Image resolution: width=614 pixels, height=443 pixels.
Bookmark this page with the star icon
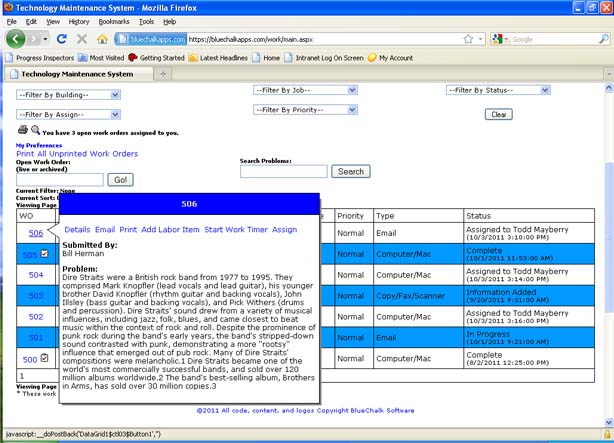468,39
